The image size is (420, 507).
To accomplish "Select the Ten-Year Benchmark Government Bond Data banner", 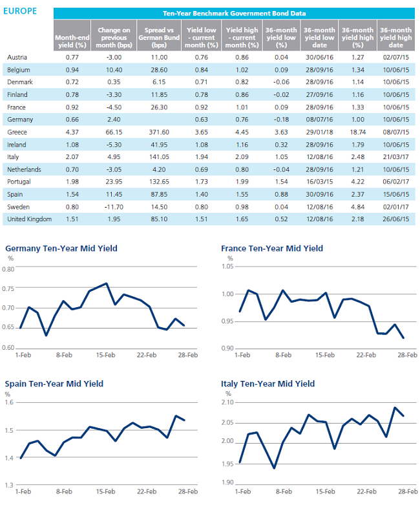I will 234,13.
